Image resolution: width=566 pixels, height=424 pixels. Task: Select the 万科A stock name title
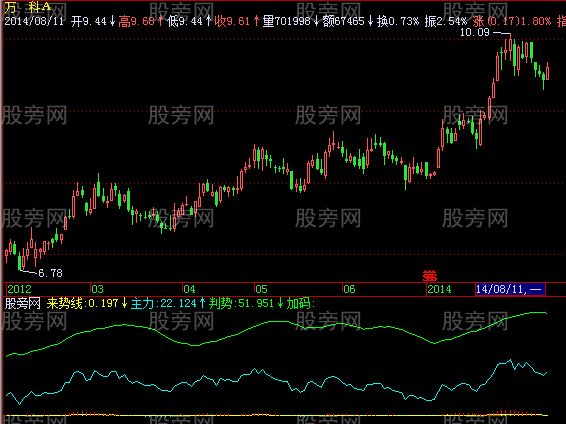tap(28, 7)
